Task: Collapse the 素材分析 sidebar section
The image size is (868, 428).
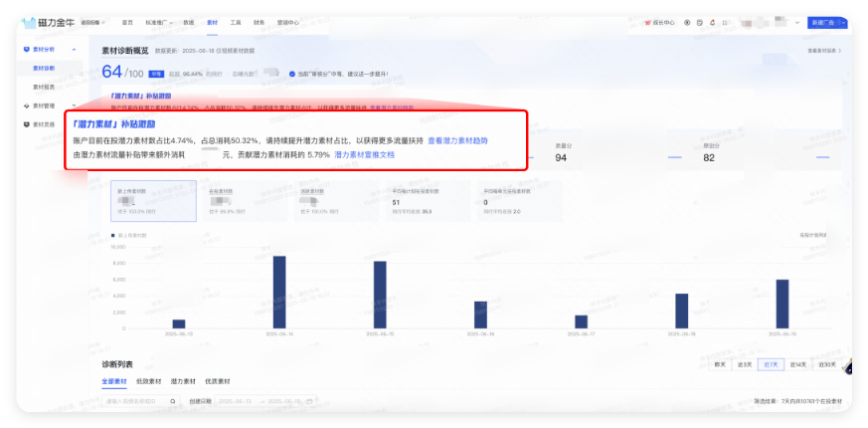Action: 74,50
